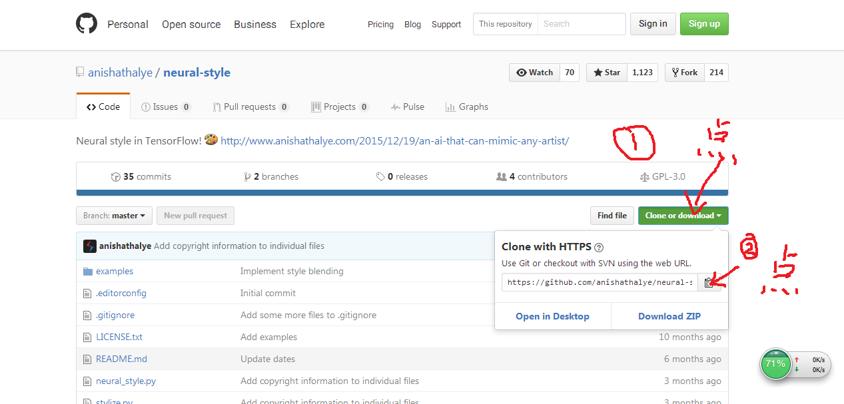Click the HTTPS clone URL text field

(x=600, y=282)
